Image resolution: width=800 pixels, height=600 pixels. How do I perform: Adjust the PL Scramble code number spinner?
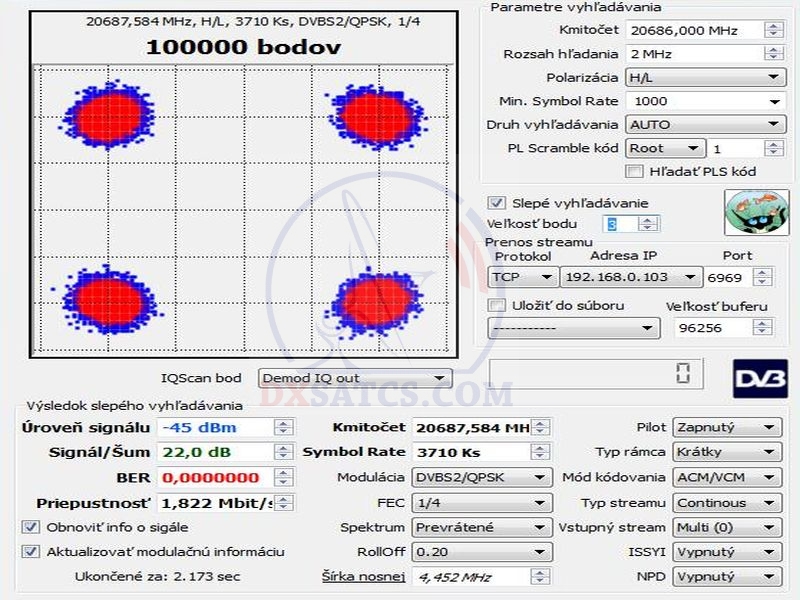tap(774, 148)
